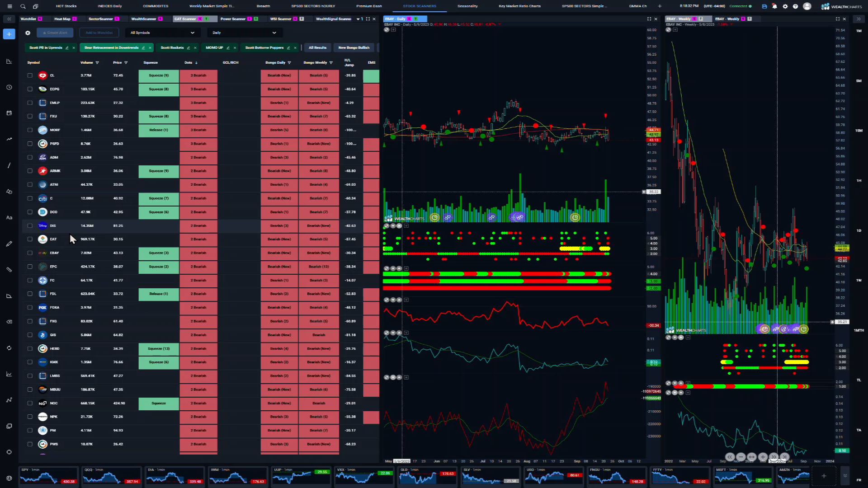Open the Price column filter
868x488 pixels.
pos(126,63)
